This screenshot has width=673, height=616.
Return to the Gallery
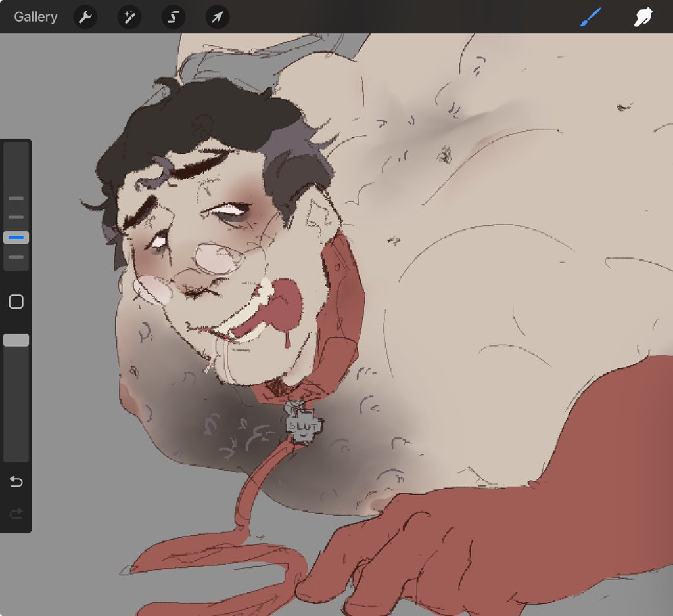click(x=35, y=16)
